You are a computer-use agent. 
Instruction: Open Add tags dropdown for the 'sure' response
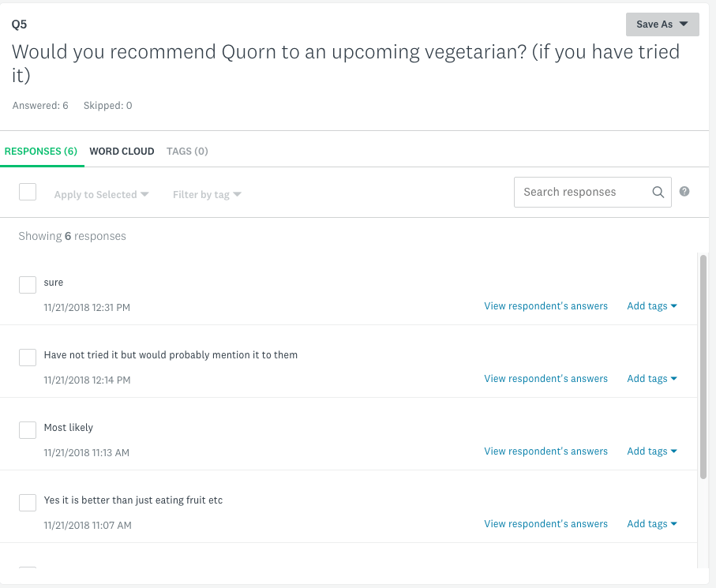651,305
